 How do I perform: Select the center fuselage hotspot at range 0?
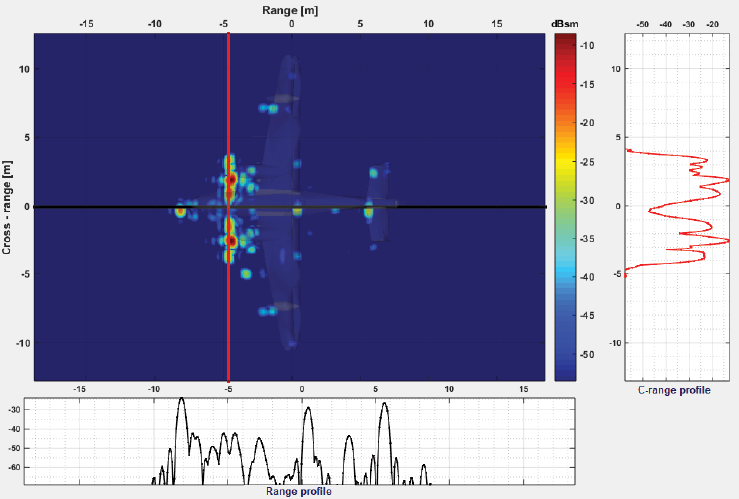297,211
